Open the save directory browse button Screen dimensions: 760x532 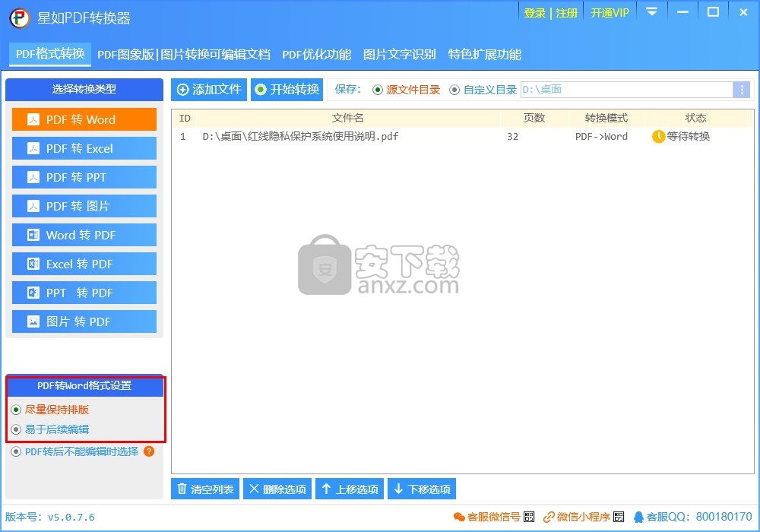[741, 90]
